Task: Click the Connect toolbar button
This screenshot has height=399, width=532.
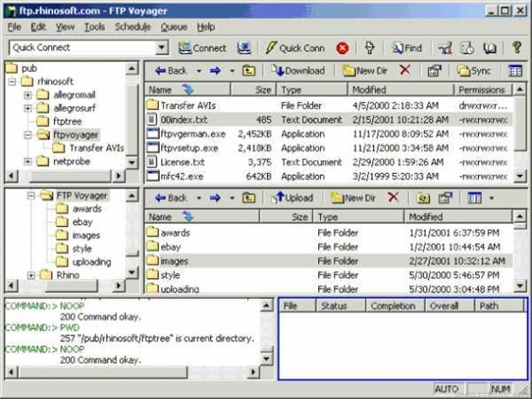Action: click(202, 48)
